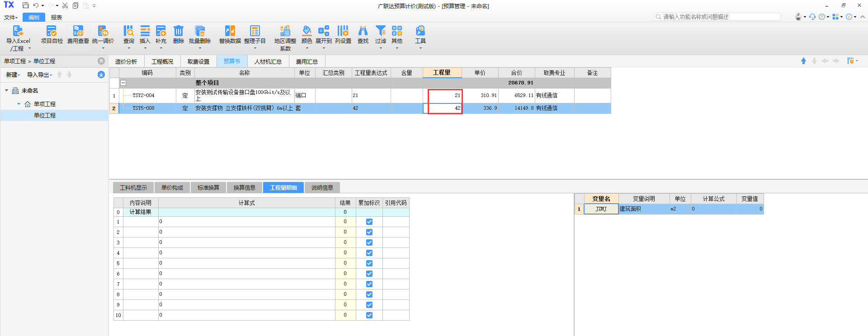868x336 pixels.
Task: Toggle the 累加标识 checkbox in row 5
Action: pos(369,263)
